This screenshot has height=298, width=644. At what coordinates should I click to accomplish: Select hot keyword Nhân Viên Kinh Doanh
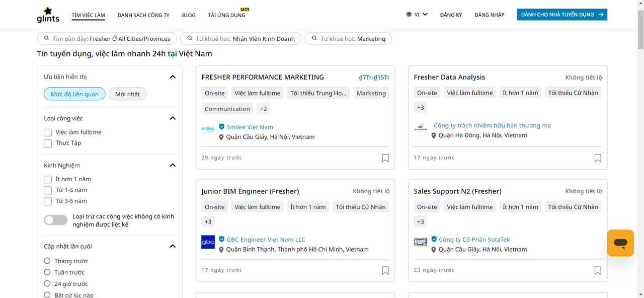[241, 39]
